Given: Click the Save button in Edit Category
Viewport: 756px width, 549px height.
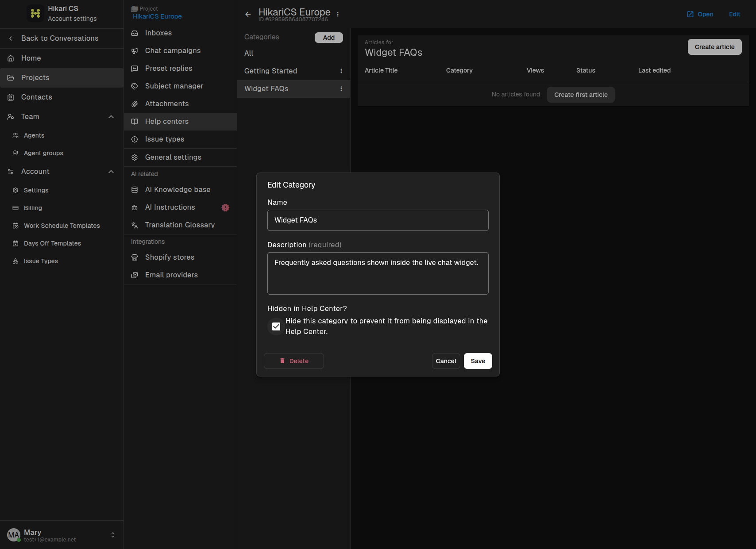Looking at the screenshot, I should (478, 361).
